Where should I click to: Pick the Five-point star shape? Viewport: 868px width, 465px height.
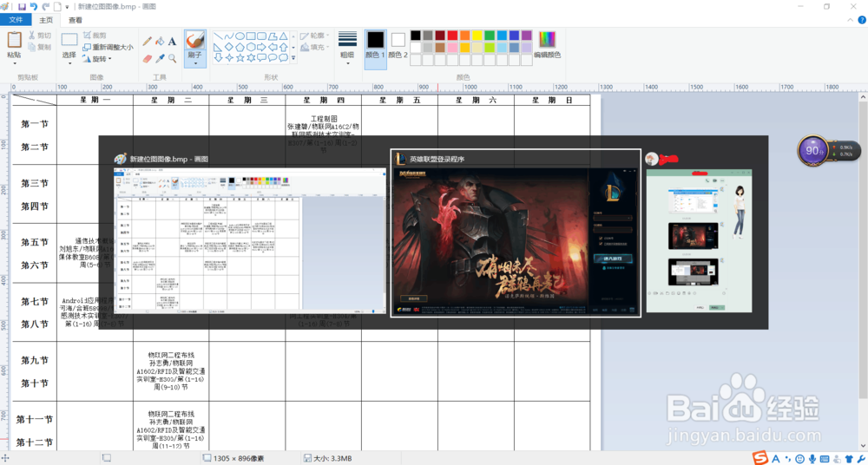[x=240, y=57]
